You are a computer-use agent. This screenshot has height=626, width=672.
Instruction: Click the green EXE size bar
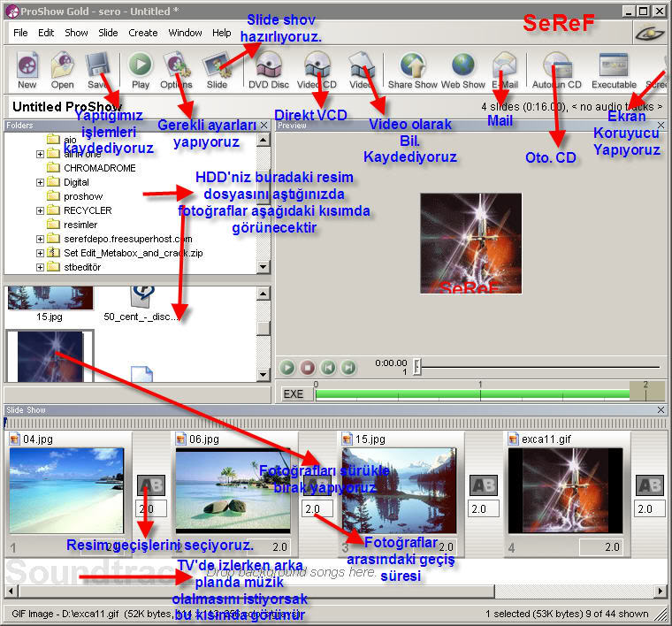(x=472, y=394)
